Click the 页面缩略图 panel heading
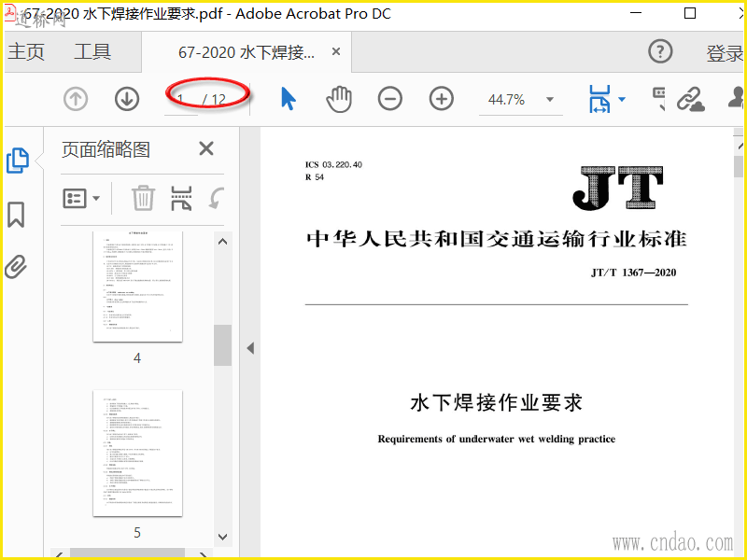The width and height of the screenshot is (747, 560). tap(106, 149)
